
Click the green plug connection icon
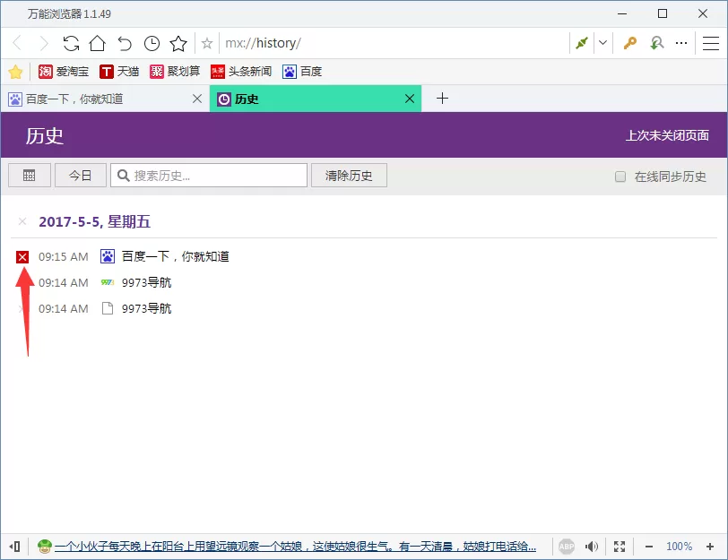click(x=582, y=43)
